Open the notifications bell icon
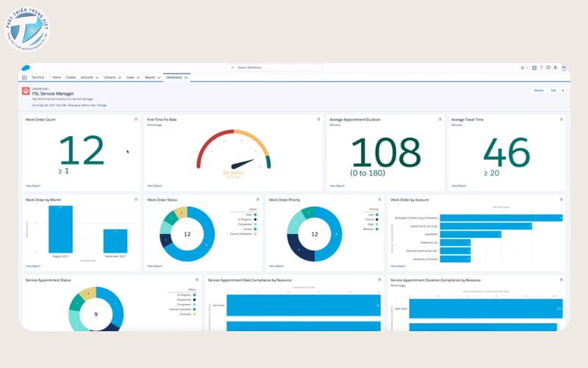Image resolution: width=588 pixels, height=368 pixels. (x=556, y=68)
